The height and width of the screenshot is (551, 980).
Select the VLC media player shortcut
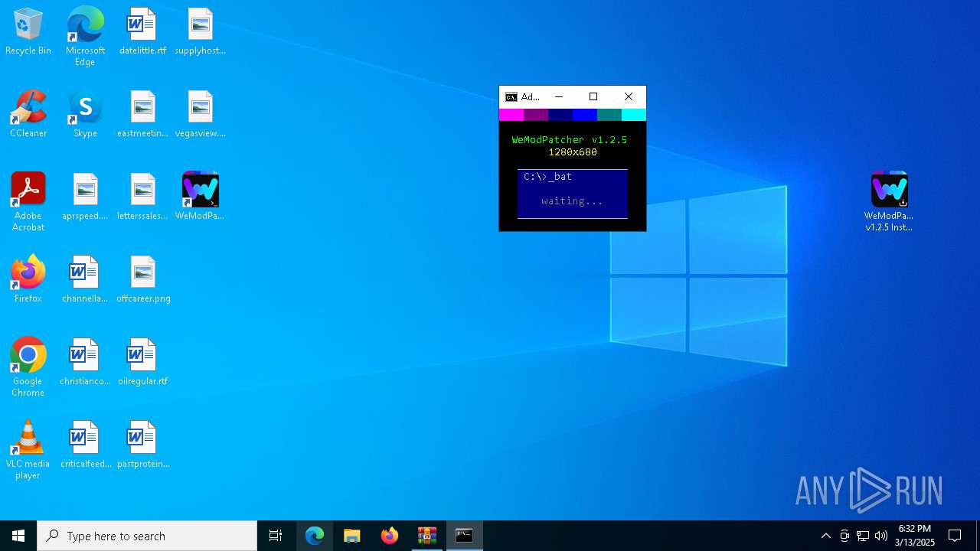28,450
